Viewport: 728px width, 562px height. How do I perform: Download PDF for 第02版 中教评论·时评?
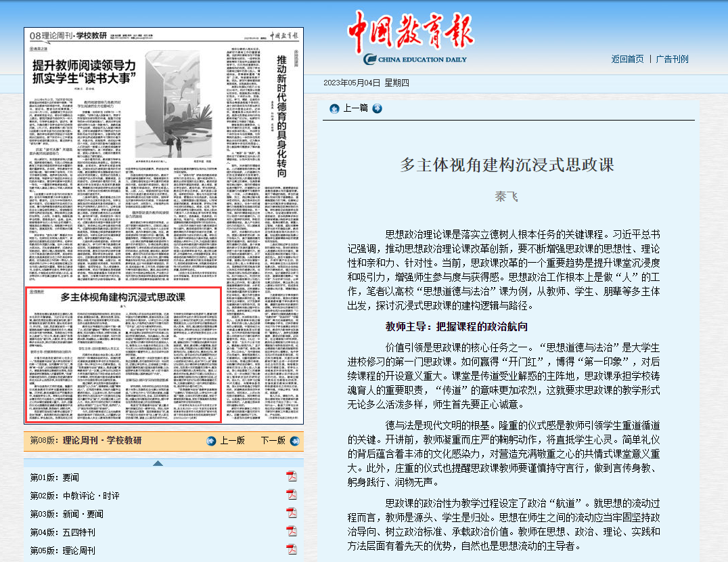pyautogui.click(x=292, y=495)
